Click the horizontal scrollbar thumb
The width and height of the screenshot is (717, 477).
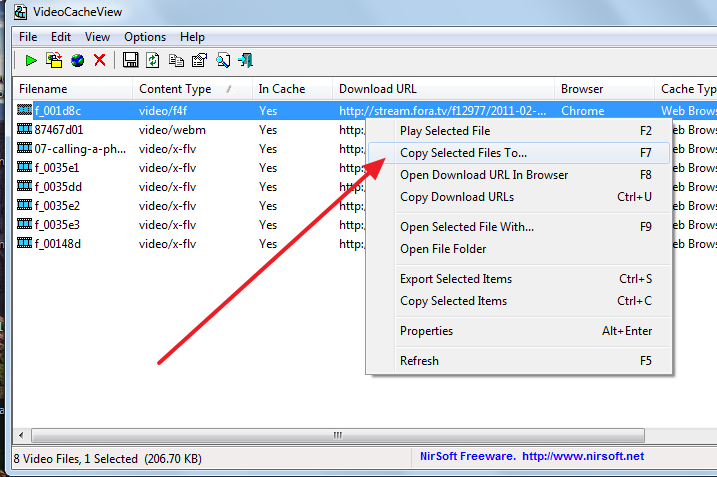click(338, 435)
